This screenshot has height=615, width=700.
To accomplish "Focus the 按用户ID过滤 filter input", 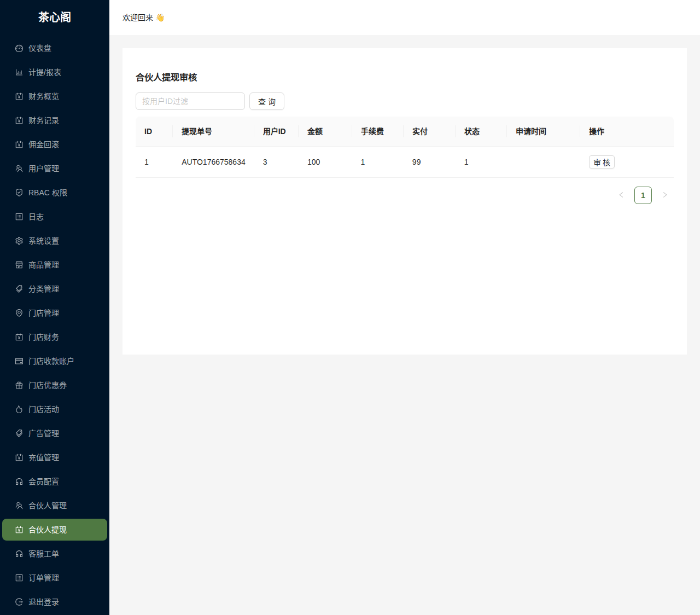I will tap(190, 101).
